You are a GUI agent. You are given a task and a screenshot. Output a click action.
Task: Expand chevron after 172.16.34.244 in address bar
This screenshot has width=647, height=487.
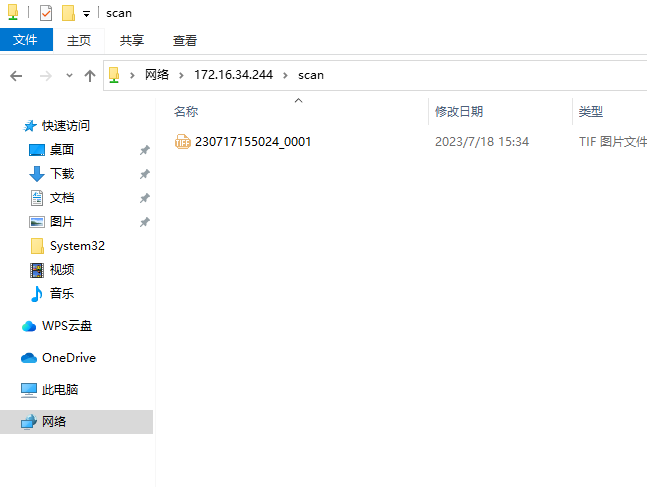pyautogui.click(x=285, y=76)
